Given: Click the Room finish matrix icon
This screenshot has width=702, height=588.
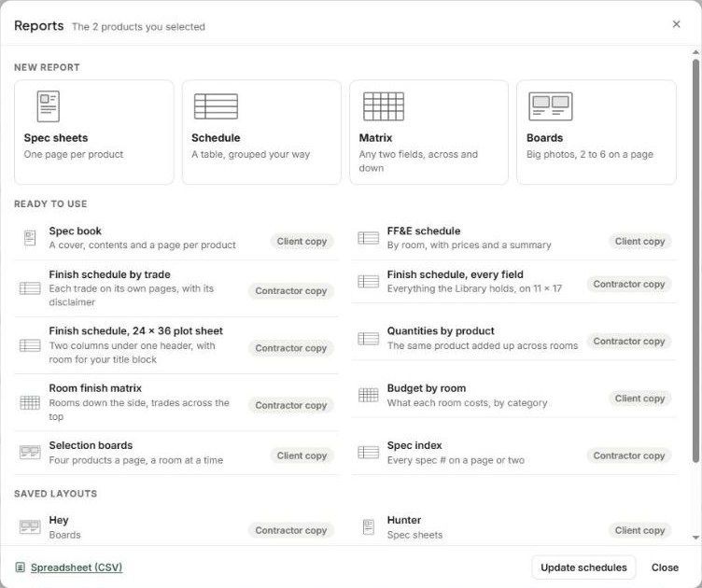Looking at the screenshot, I should pos(30,402).
